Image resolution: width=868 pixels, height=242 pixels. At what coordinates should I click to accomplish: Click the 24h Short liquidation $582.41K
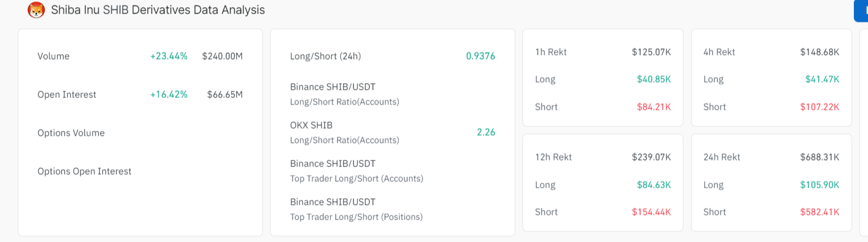[x=820, y=212]
